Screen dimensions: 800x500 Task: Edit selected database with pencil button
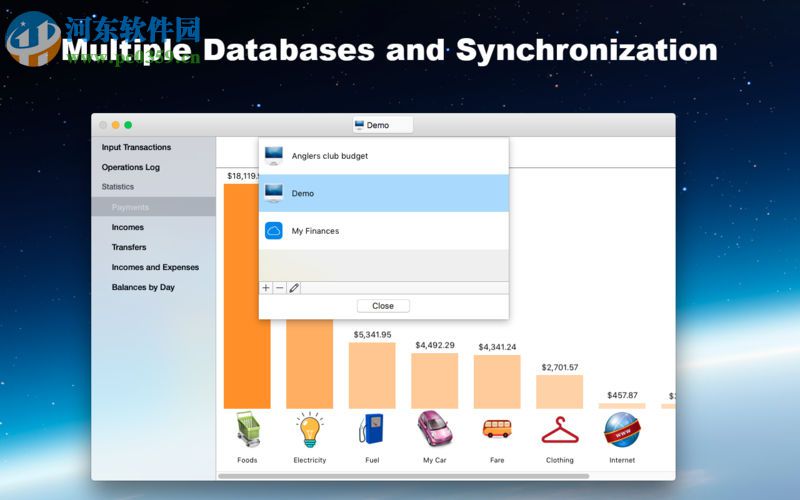click(294, 288)
